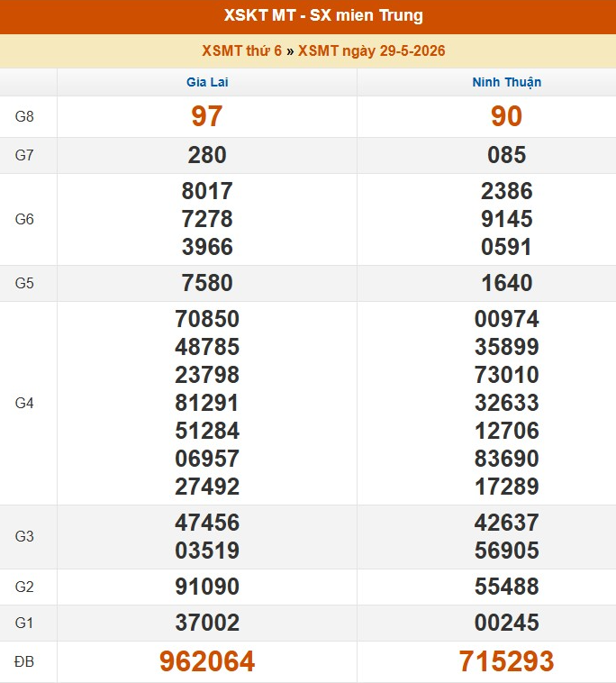Viewport: 616px width, 683px height.
Task: Click G3 number 42637
Action: pos(507,523)
